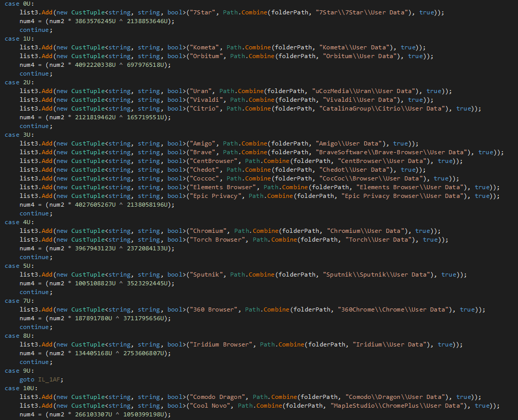This screenshot has height=420, width=518.
Task: Click the "case 9U:" label
Action: coord(19,371)
